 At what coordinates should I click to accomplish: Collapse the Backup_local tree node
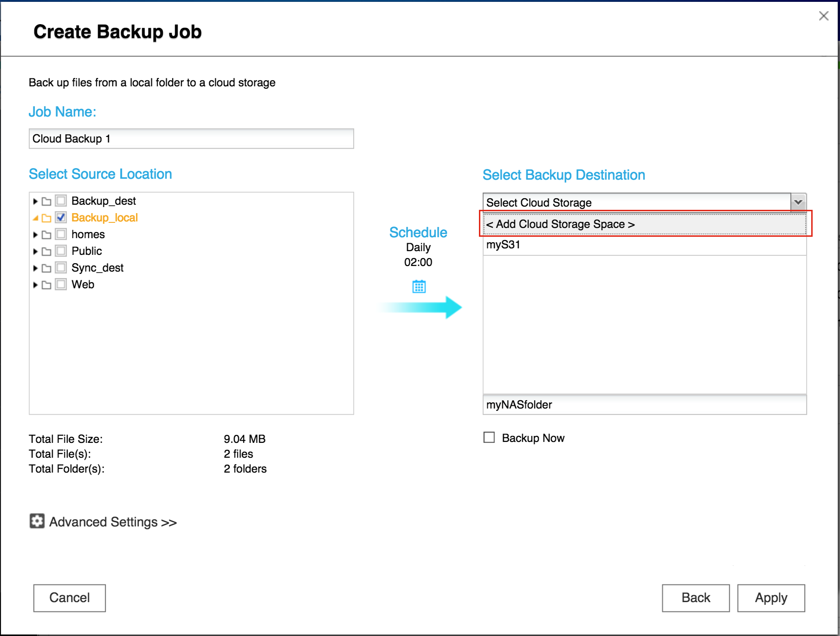[35, 218]
